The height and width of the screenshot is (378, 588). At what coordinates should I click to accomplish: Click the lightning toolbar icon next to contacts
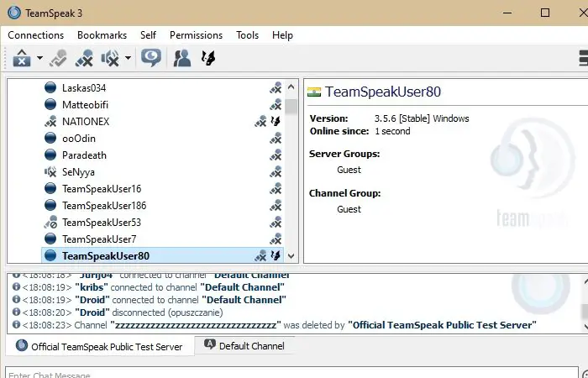pyautogui.click(x=208, y=58)
